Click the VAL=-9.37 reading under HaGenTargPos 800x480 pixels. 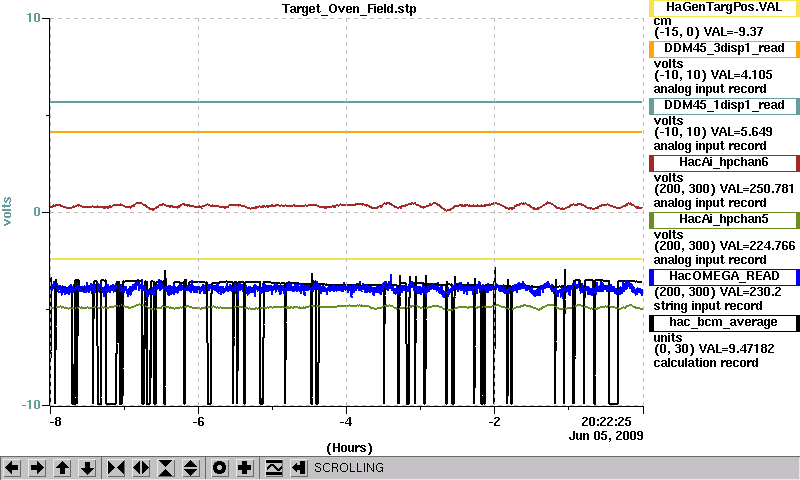point(733,32)
